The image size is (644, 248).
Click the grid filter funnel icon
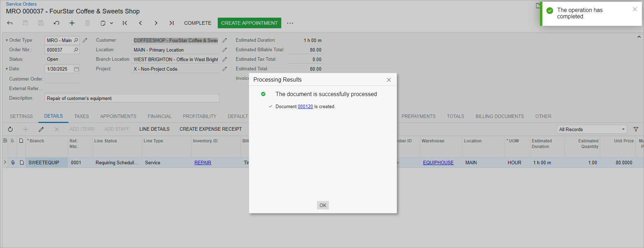click(636, 129)
